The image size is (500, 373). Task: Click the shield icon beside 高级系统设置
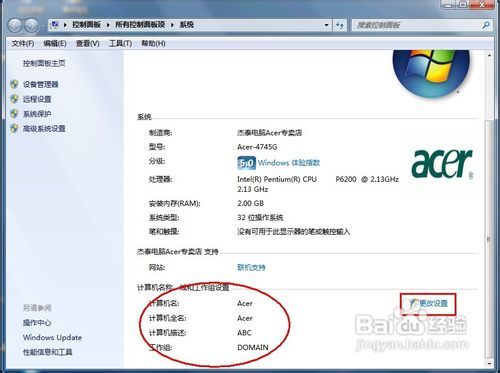(14, 128)
